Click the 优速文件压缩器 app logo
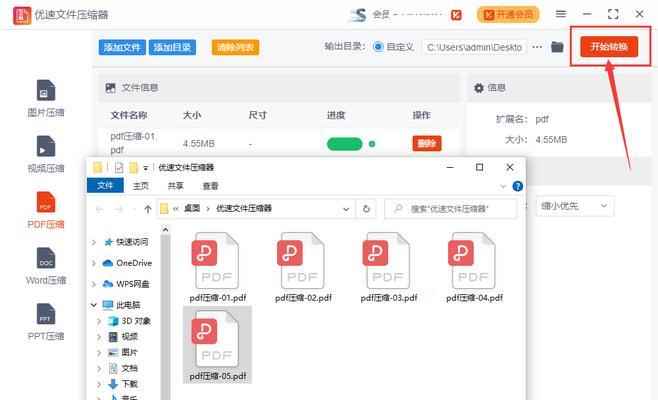Viewport: 658px width, 400px height. coord(22,15)
